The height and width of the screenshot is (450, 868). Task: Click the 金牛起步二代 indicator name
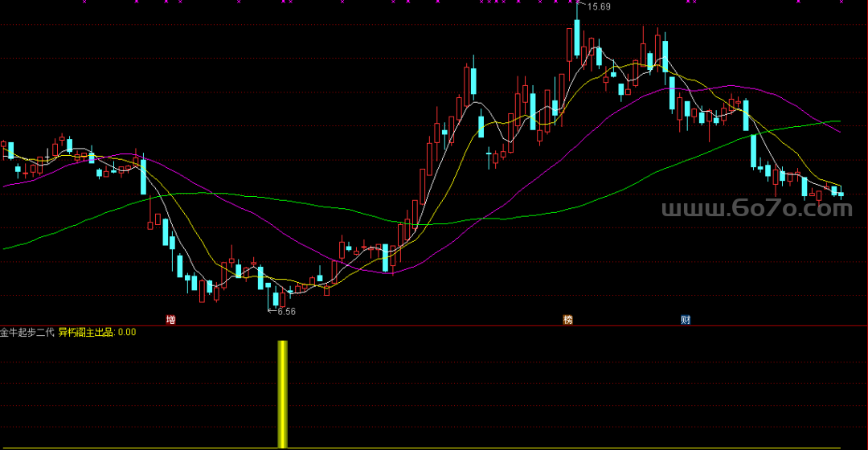pyautogui.click(x=27, y=332)
